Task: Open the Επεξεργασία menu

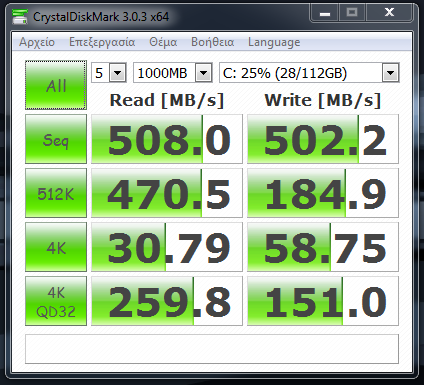Action: click(x=102, y=42)
